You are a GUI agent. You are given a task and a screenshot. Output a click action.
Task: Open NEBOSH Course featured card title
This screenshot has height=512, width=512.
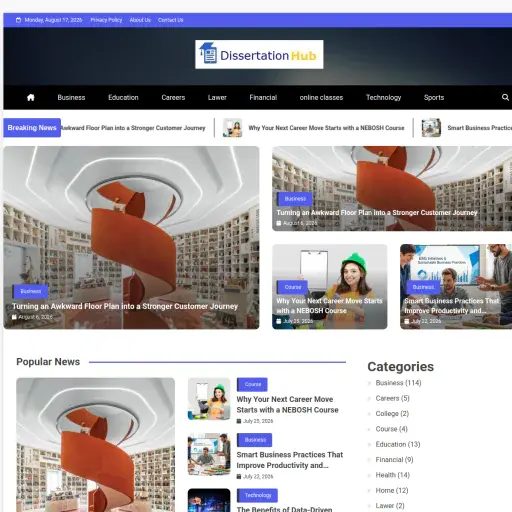(329, 306)
